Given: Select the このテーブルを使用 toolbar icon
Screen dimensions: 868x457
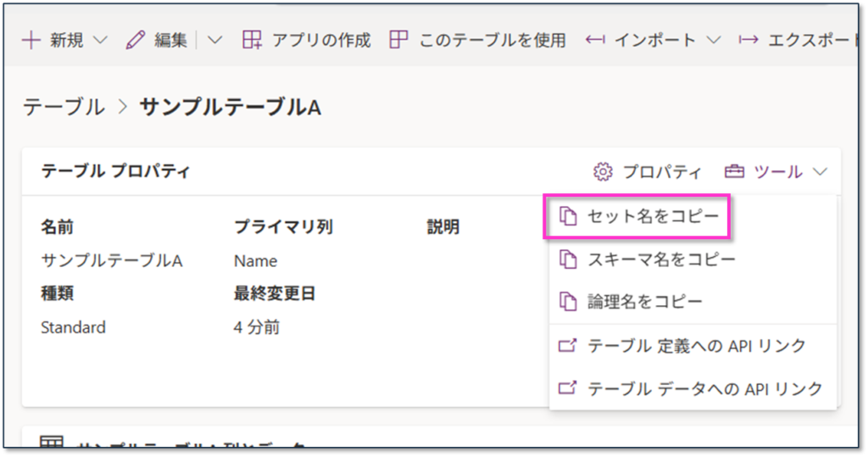Looking at the screenshot, I should click(x=398, y=40).
